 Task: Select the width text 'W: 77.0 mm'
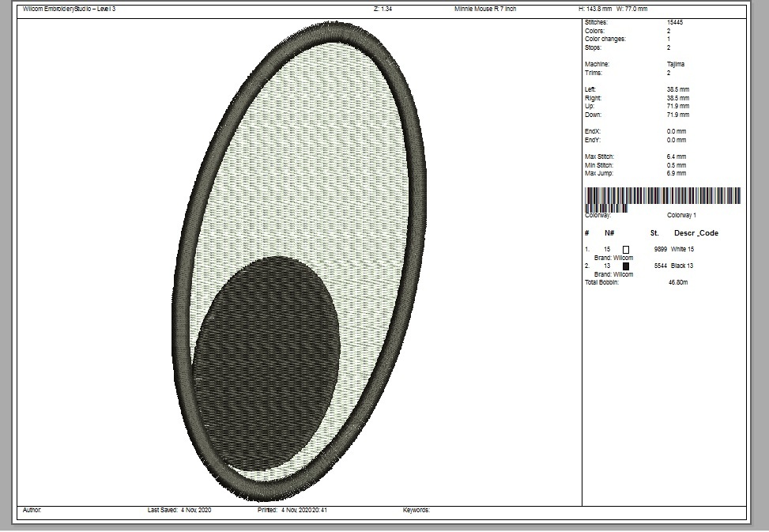631,9
